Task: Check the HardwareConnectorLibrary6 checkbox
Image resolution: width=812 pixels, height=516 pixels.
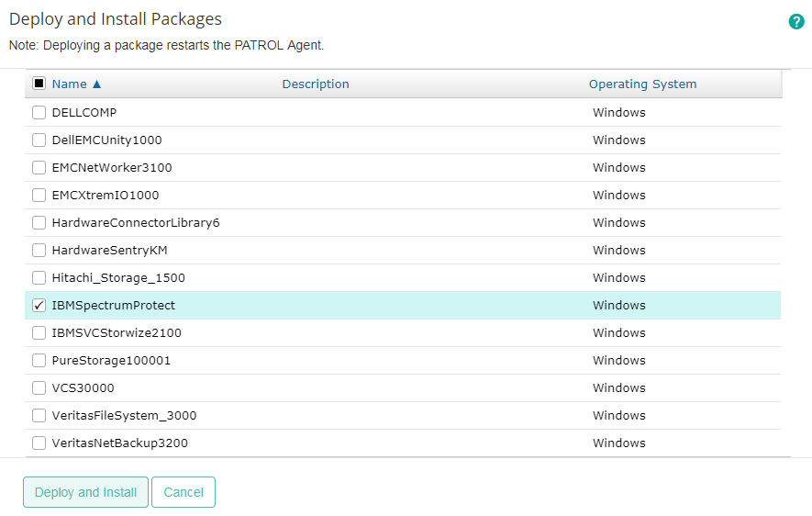Action: click(39, 222)
